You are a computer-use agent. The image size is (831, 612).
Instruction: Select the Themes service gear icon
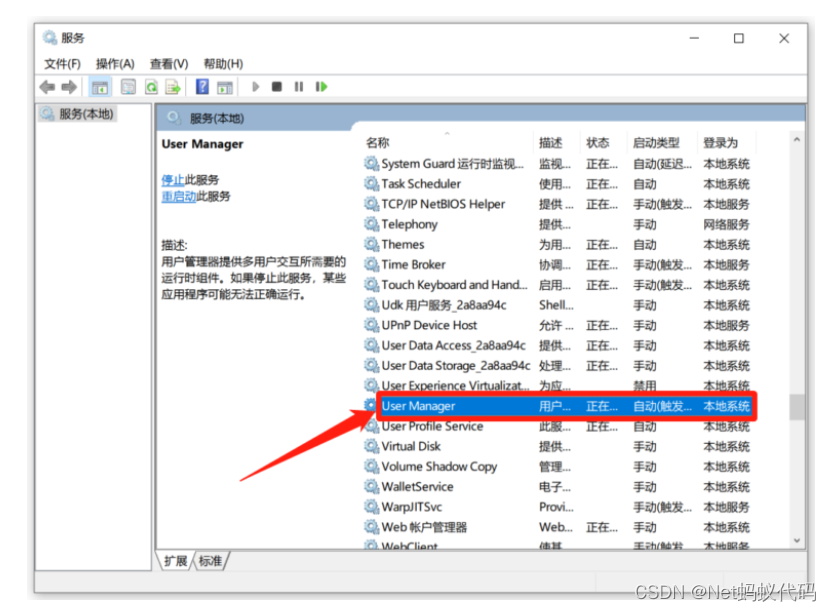371,244
